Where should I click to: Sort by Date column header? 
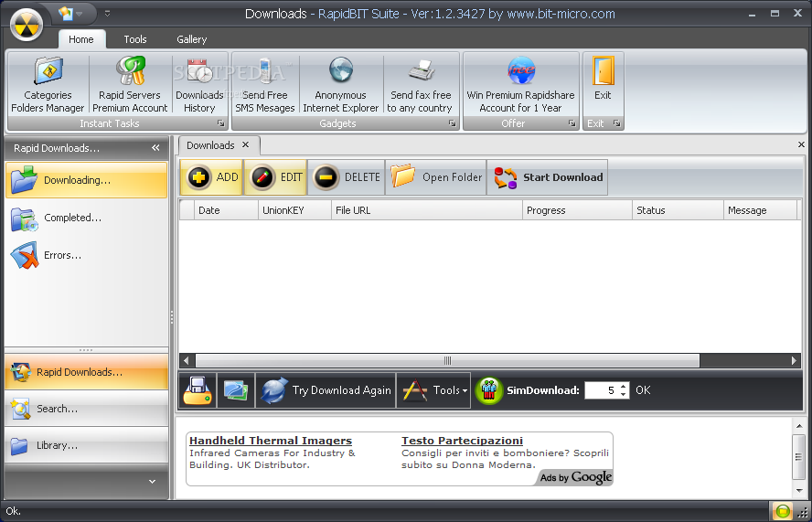pos(226,210)
